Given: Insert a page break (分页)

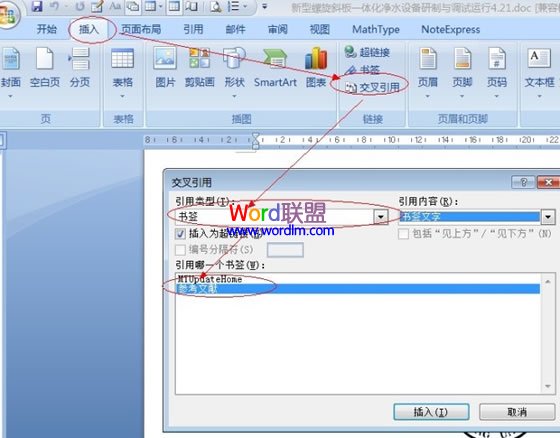Looking at the screenshot, I should (79, 68).
